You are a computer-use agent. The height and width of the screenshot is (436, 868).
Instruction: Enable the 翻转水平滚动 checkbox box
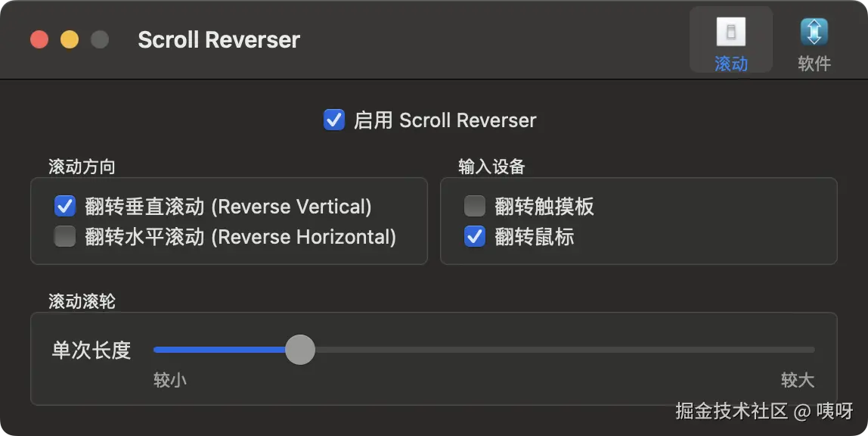point(65,236)
